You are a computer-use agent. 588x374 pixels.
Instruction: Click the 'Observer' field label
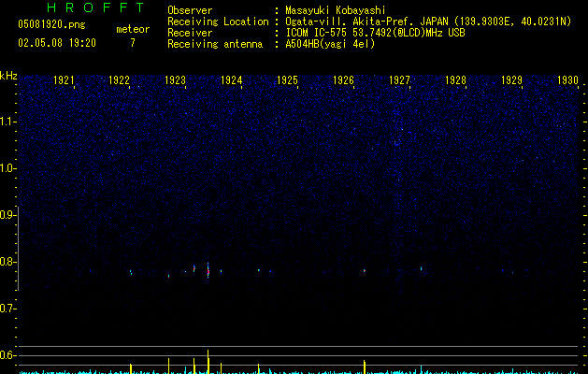pyautogui.click(x=190, y=10)
